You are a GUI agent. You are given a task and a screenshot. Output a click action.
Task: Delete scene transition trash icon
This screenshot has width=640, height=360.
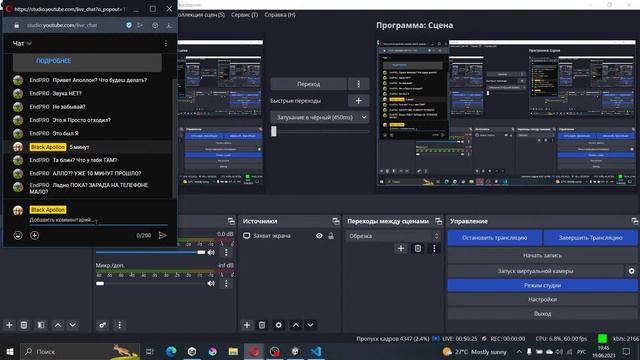pyautogui.click(x=418, y=249)
